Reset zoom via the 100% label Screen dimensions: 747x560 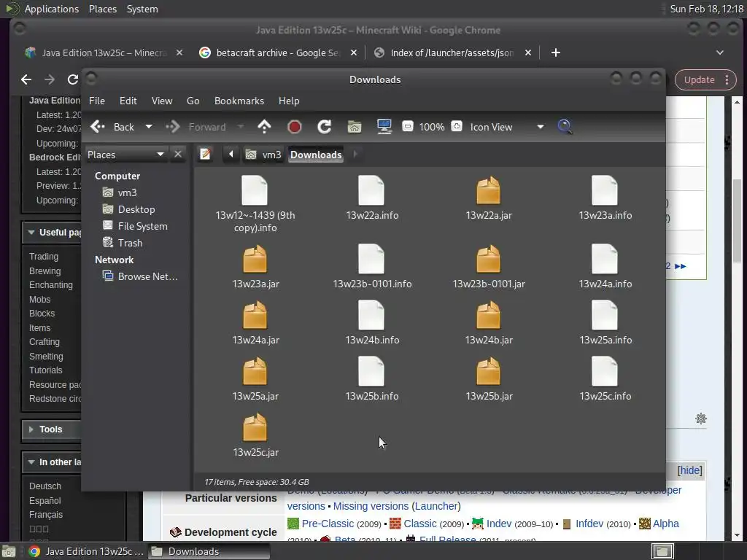pos(432,127)
